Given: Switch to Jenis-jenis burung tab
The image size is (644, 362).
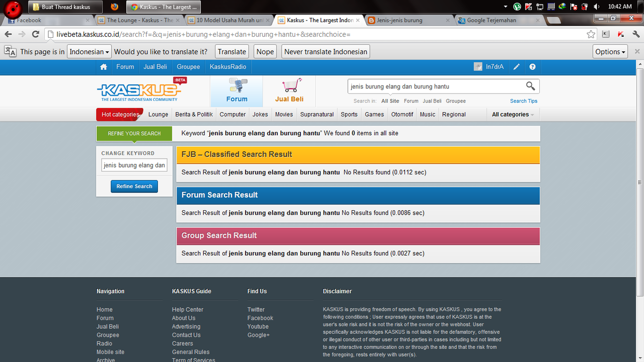Looking at the screenshot, I should (x=409, y=20).
